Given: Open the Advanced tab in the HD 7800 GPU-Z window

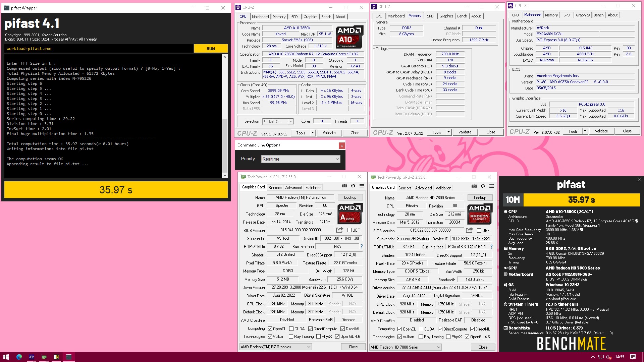Looking at the screenshot, I should pos(423,188).
